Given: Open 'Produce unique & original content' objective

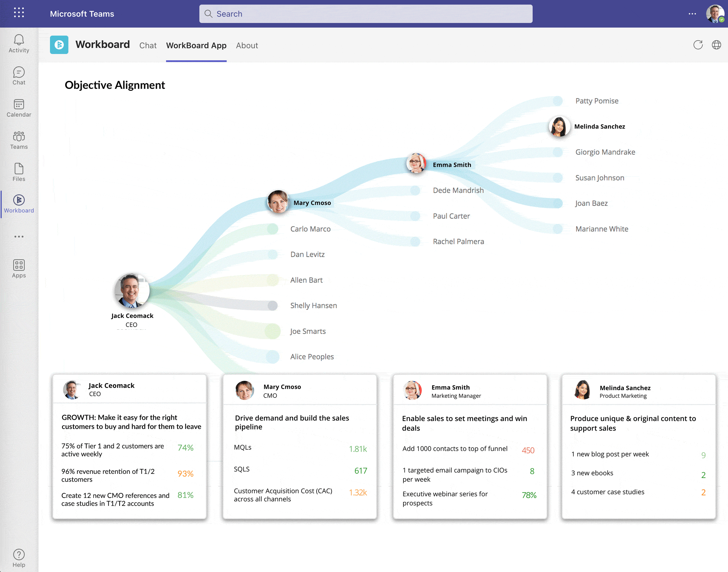Looking at the screenshot, I should pyautogui.click(x=633, y=423).
